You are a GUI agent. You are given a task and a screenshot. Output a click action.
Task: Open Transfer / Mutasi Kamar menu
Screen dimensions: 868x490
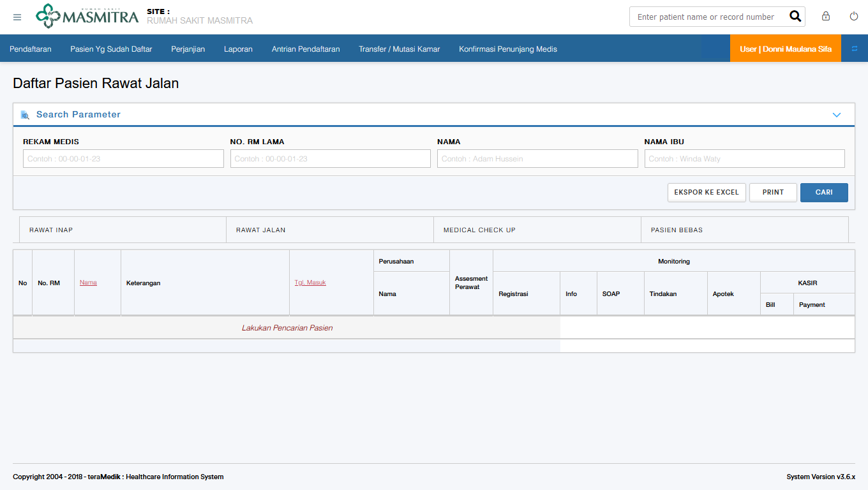tap(400, 48)
